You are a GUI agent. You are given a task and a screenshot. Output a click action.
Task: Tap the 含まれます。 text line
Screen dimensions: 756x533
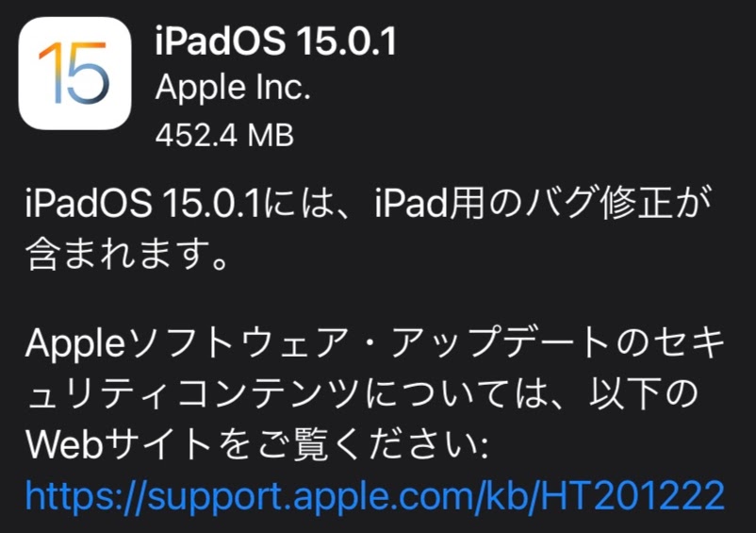[126, 254]
